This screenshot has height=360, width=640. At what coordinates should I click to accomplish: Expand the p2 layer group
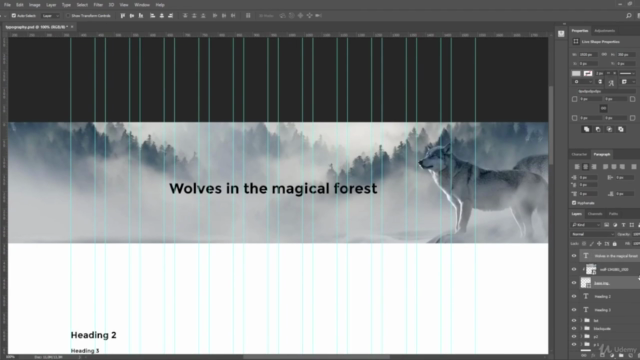click(x=581, y=337)
